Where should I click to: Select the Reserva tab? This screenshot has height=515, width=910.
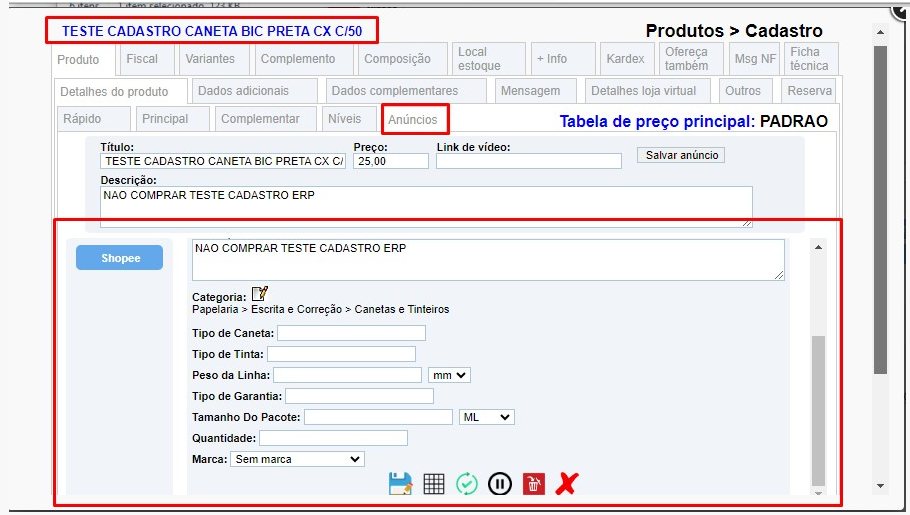[x=808, y=91]
